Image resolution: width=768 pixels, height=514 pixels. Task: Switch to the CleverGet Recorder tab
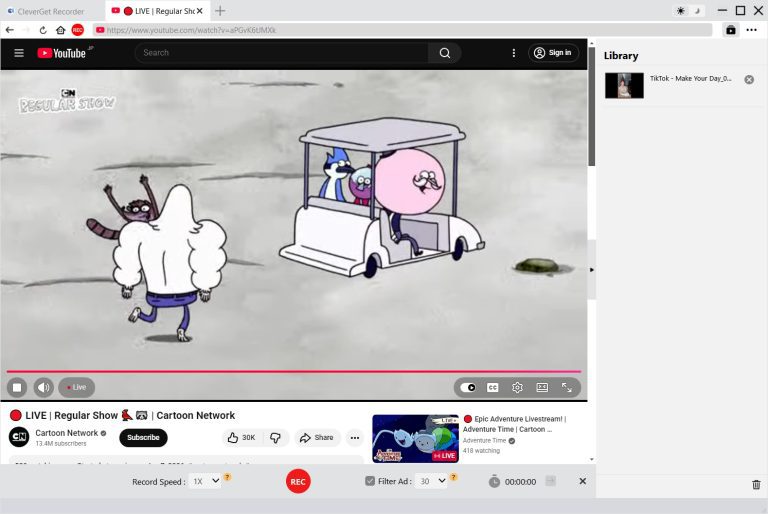(x=50, y=11)
